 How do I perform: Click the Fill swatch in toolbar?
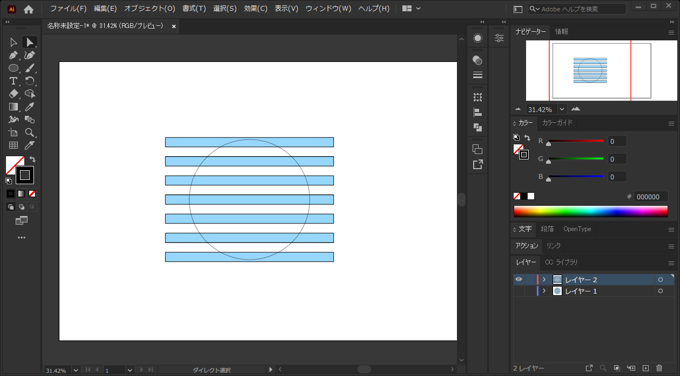13,163
